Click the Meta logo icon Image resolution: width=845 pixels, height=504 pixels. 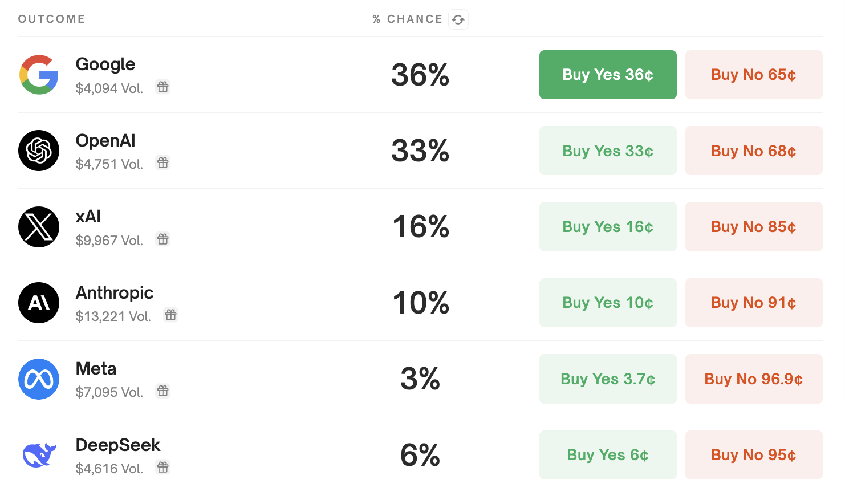39,379
